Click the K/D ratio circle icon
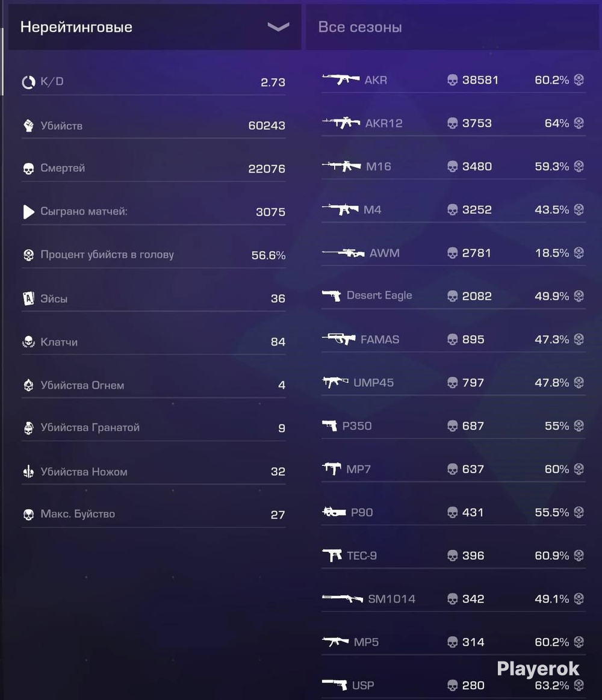This screenshot has height=700, width=602. [28, 82]
